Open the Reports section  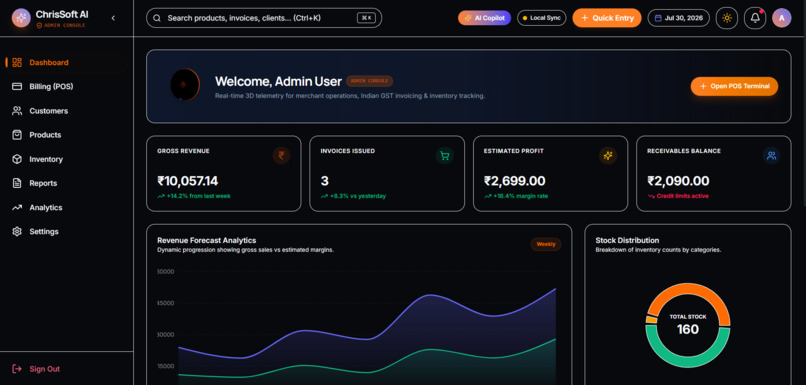coord(66,183)
